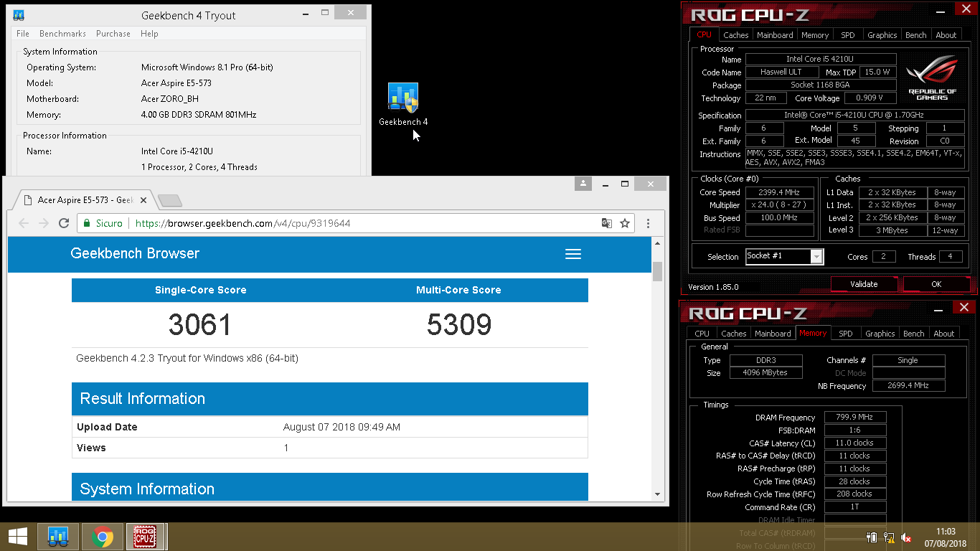Click the NB Frequency value 2699.4 MHz
Screen dimensions: 980x551
point(909,386)
